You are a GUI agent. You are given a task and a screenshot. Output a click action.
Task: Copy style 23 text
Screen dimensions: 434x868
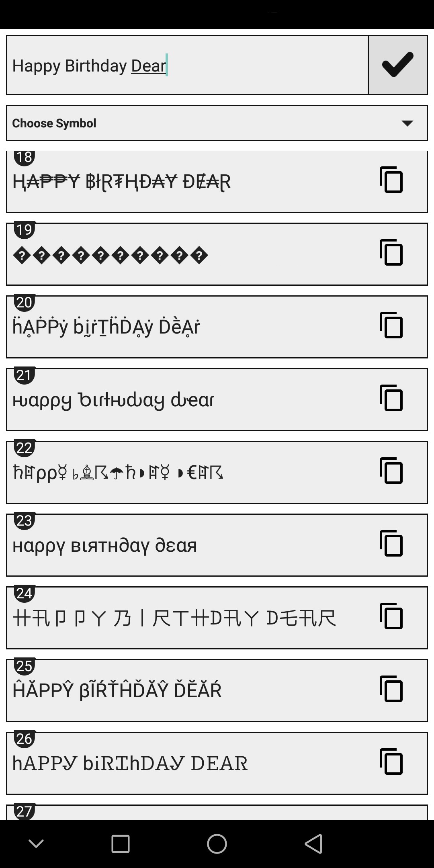click(x=391, y=543)
